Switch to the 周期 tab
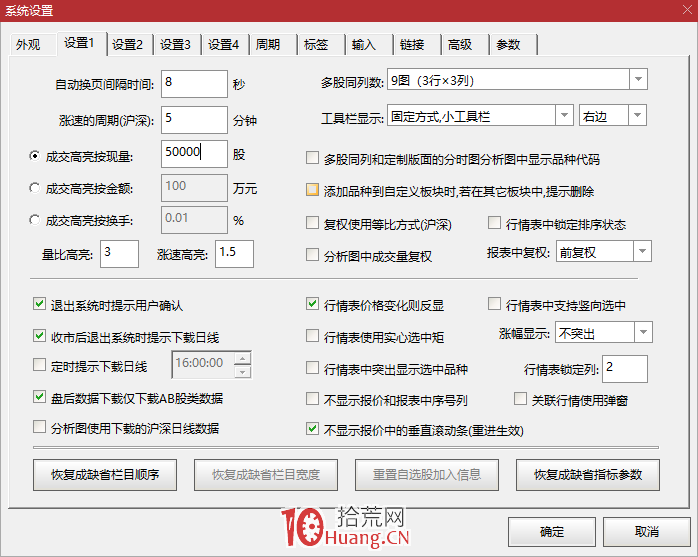Viewport: 698px width, 557px height. (x=273, y=45)
